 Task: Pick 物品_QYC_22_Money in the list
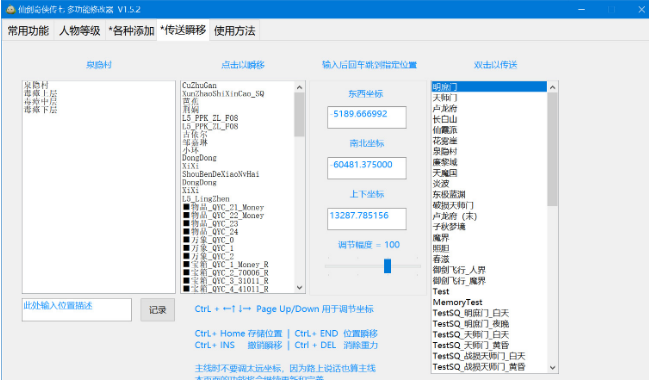pos(224,215)
